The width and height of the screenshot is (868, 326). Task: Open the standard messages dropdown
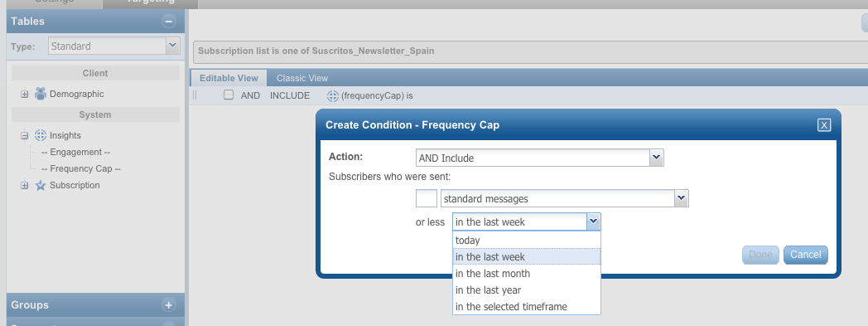coord(681,198)
